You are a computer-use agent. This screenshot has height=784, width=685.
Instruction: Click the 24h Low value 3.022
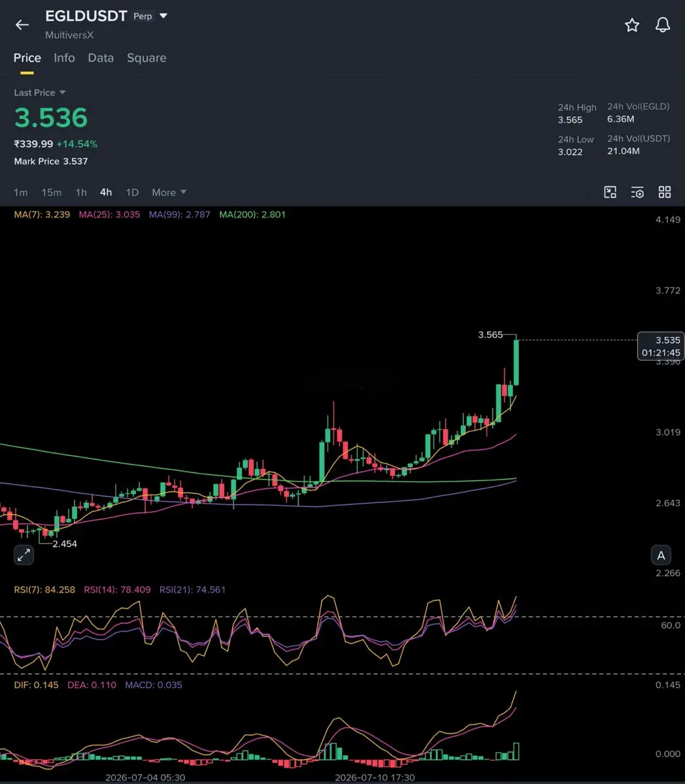click(x=570, y=152)
